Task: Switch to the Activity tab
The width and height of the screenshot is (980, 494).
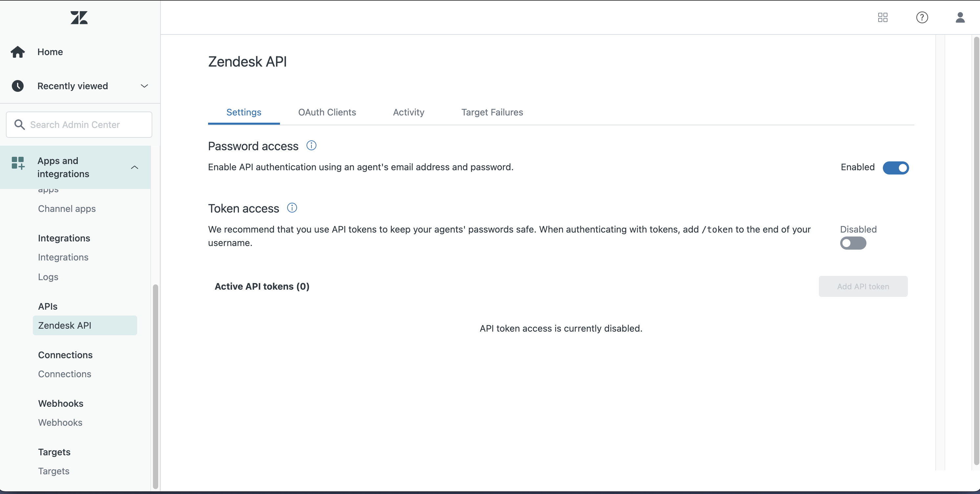Action: (x=409, y=112)
